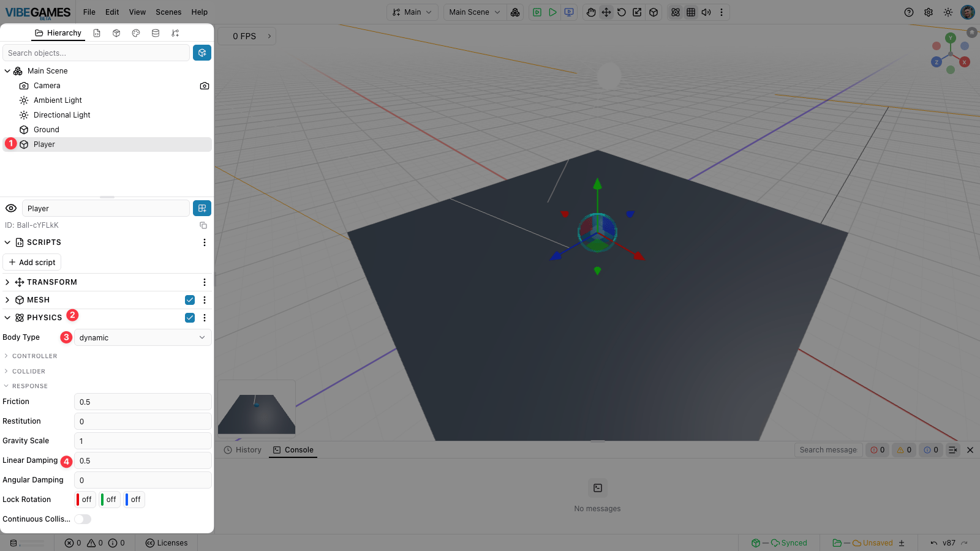Toggle the console warning count filter
Image resolution: width=980 pixels, height=551 pixels.
pos(904,450)
